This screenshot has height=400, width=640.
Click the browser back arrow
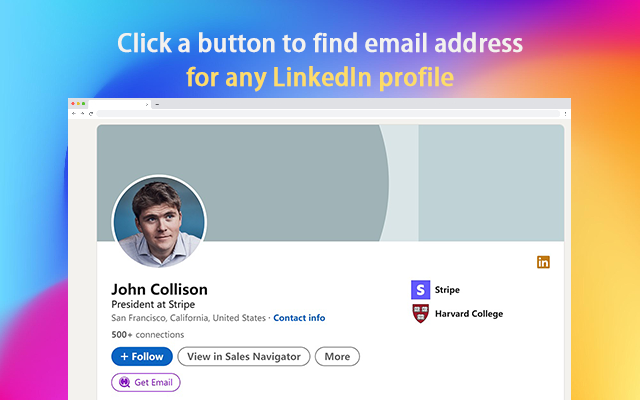pyautogui.click(x=73, y=113)
